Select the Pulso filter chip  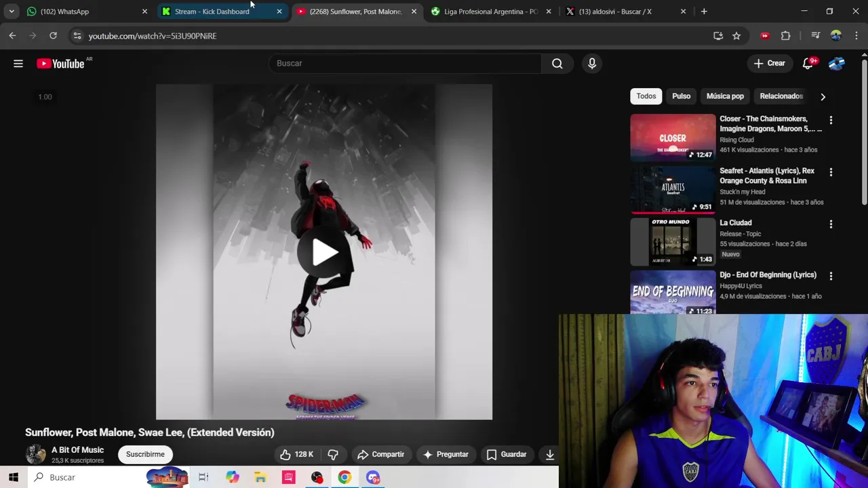coord(682,96)
